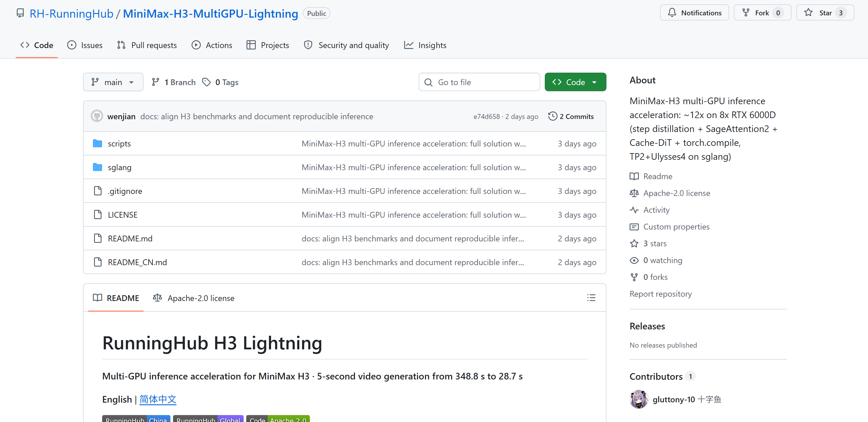Open the latest commit message link
Screen dimensions: 868x422
257,116
